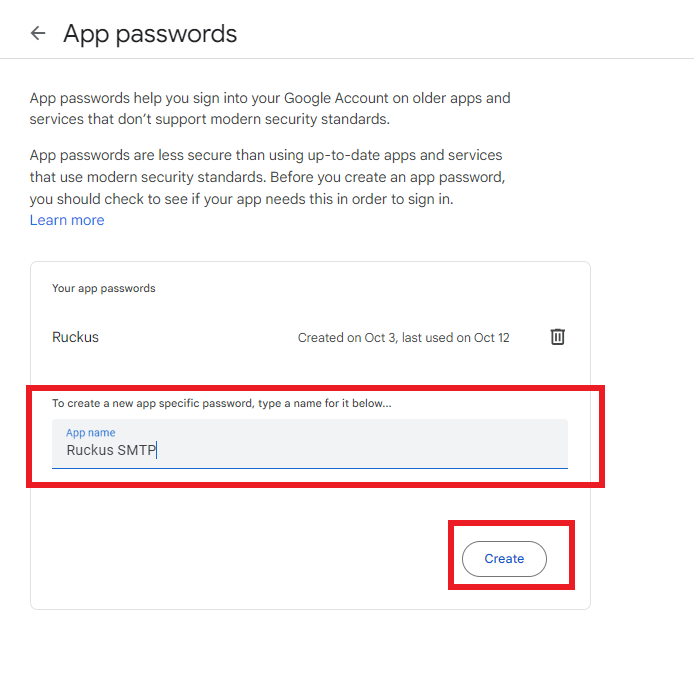Open the Learn more link

point(67,220)
